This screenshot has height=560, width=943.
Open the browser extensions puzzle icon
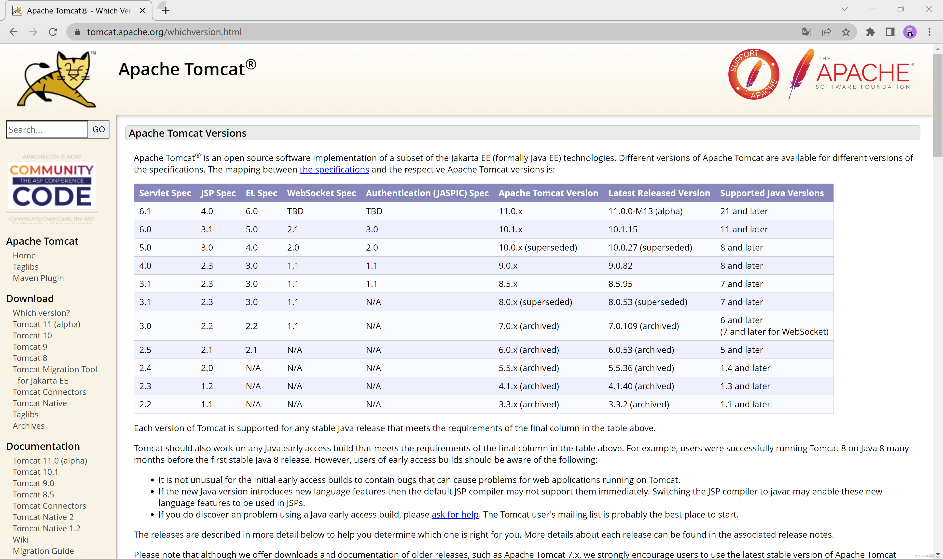click(x=871, y=32)
